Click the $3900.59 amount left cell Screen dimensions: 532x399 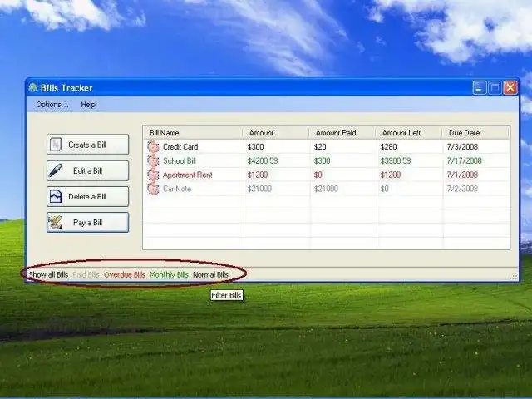click(396, 160)
